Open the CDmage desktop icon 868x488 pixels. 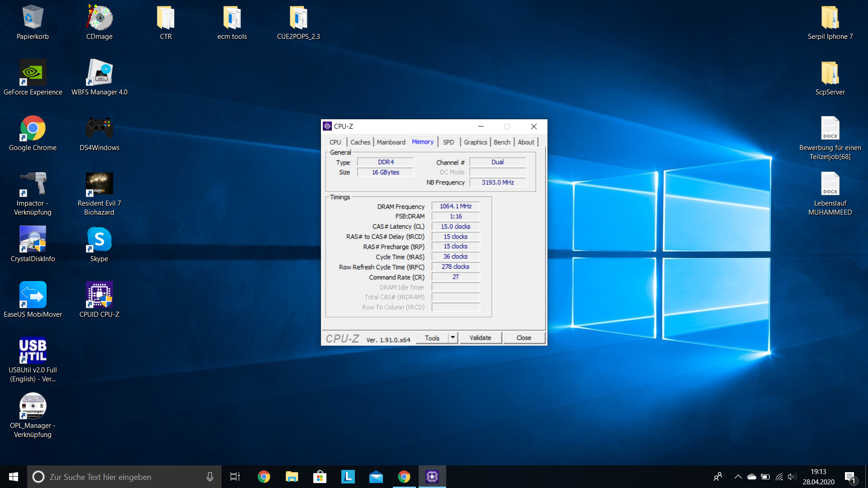click(99, 18)
